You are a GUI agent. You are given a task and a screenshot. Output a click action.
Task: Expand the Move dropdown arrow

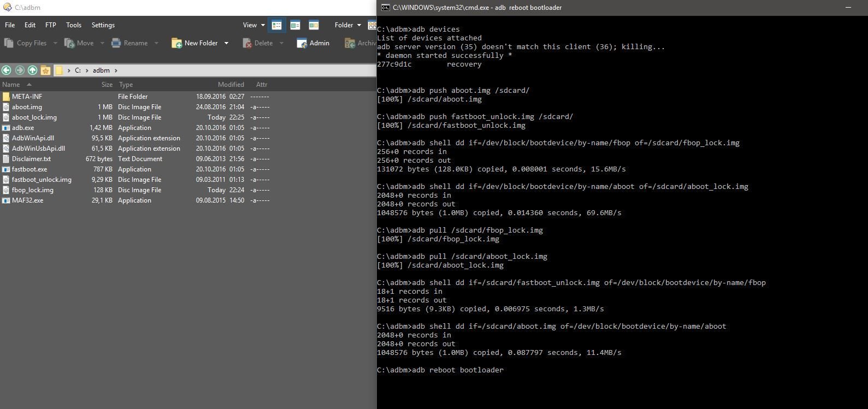point(101,43)
